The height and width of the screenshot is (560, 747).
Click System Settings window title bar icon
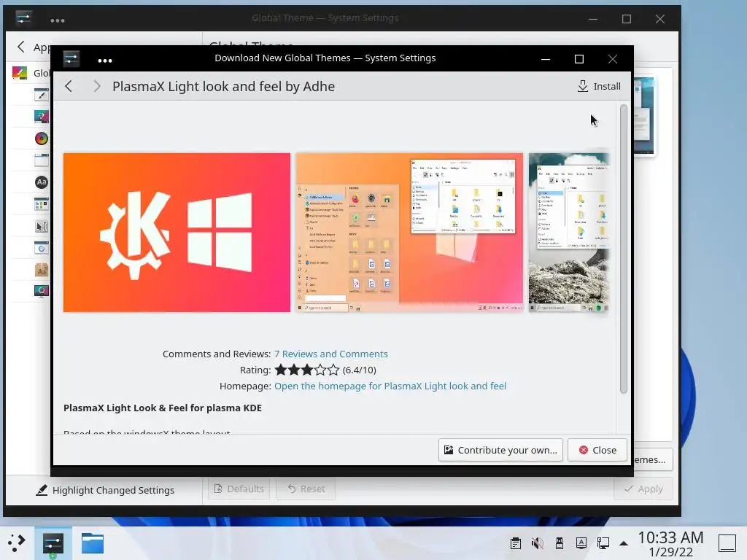(x=23, y=18)
